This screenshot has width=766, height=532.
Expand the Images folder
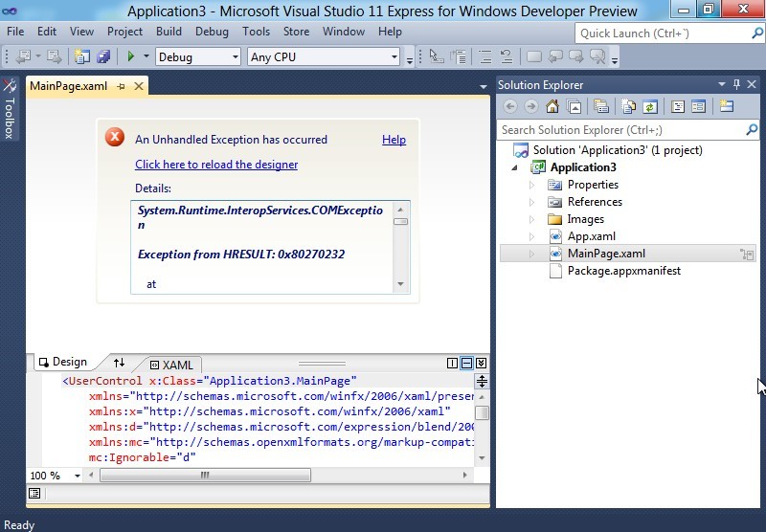coord(531,219)
